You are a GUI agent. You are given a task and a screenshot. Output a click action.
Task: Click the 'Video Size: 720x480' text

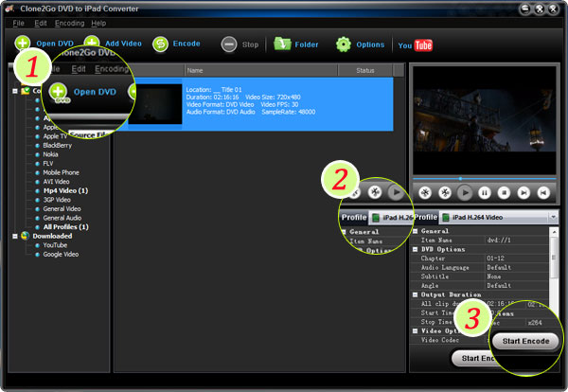[x=273, y=98]
